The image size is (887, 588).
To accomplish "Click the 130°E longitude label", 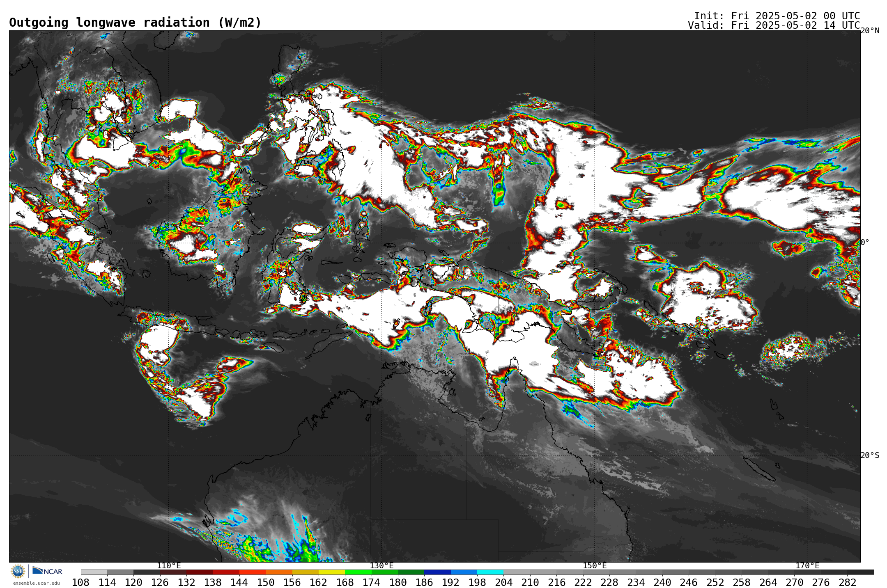I will [381, 565].
